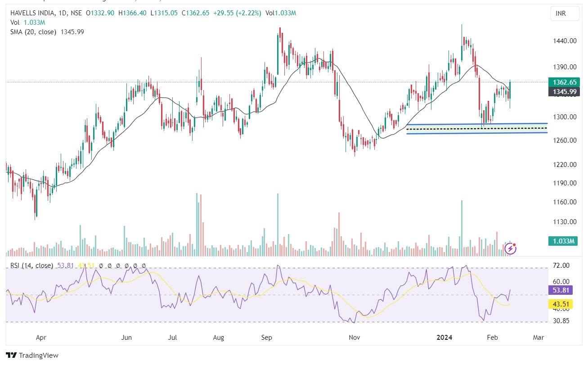The width and height of the screenshot is (588, 365).
Task: Click the HAVELLS INDIA symbol title
Action: (33, 13)
